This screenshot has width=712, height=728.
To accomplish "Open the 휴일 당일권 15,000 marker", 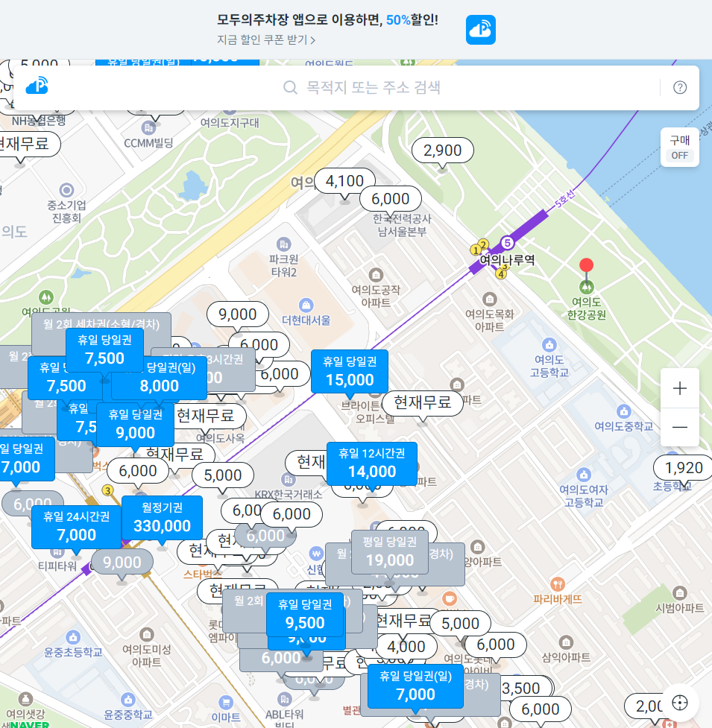I will 350,371.
